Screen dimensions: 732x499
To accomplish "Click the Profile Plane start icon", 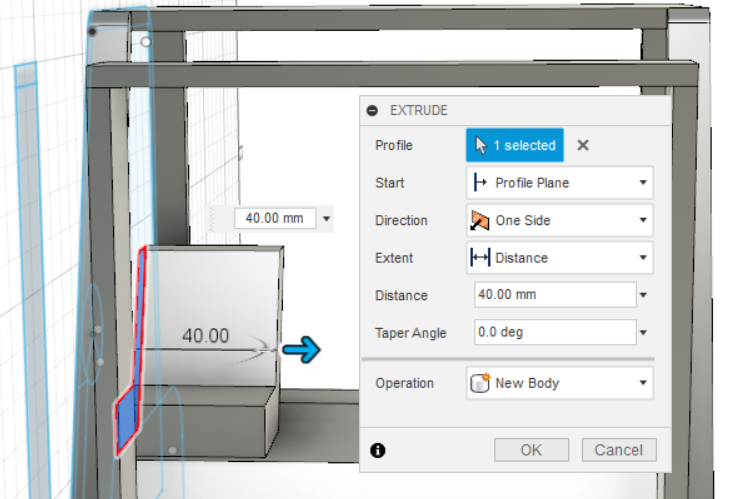I will point(479,183).
